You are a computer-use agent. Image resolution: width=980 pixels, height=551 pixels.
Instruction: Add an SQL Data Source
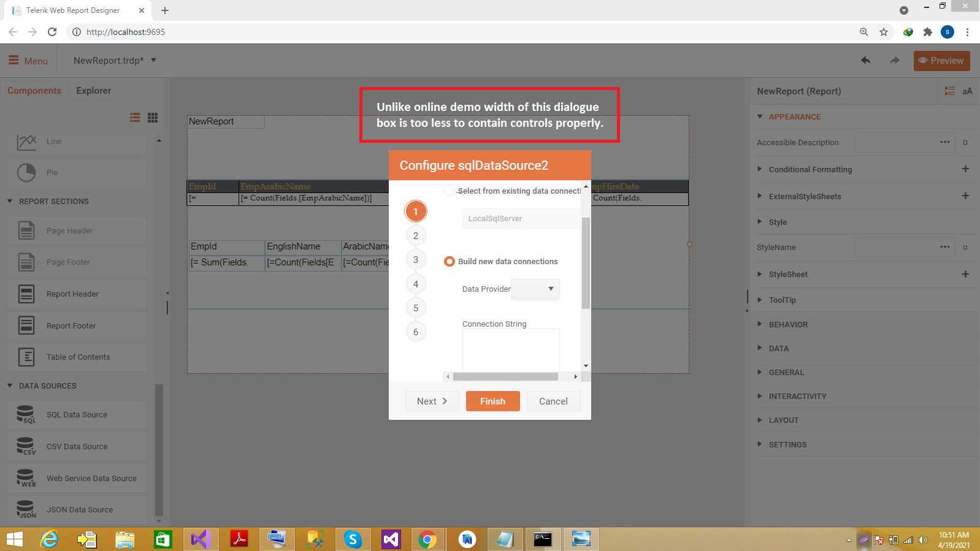(x=77, y=415)
